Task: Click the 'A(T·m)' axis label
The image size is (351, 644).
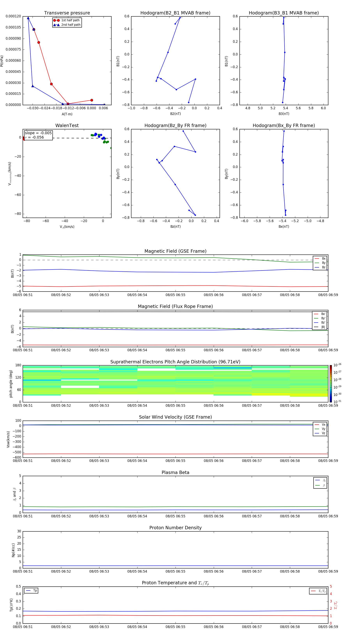Action: 67,114
